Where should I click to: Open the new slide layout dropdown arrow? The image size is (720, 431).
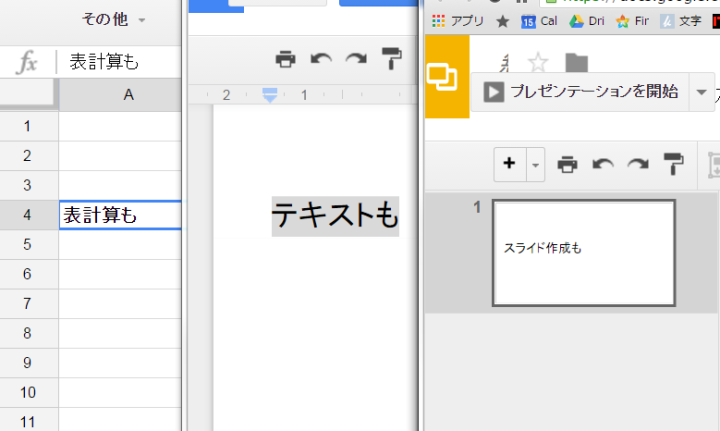point(535,165)
